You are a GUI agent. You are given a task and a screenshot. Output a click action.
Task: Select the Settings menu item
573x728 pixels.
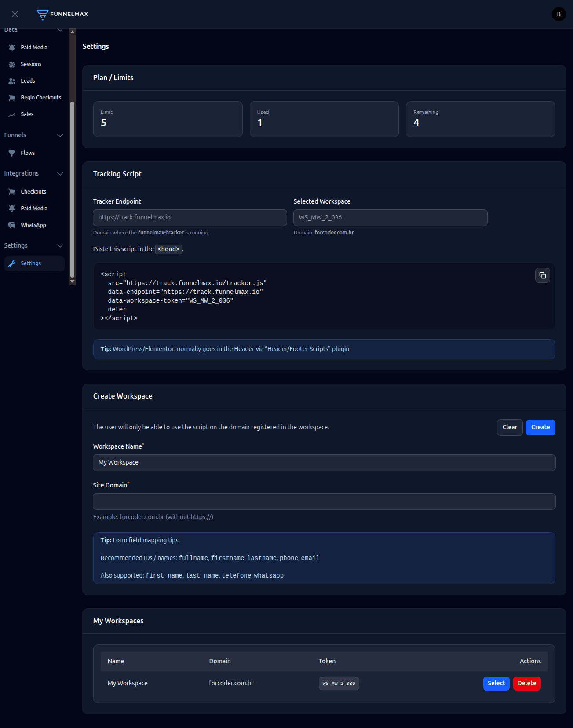pyautogui.click(x=34, y=263)
